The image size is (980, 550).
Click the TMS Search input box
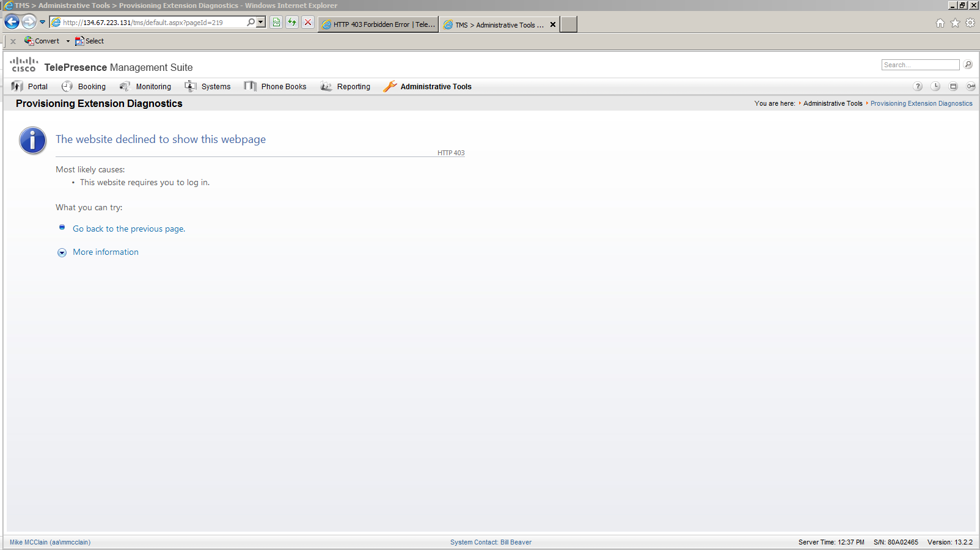pyautogui.click(x=920, y=65)
